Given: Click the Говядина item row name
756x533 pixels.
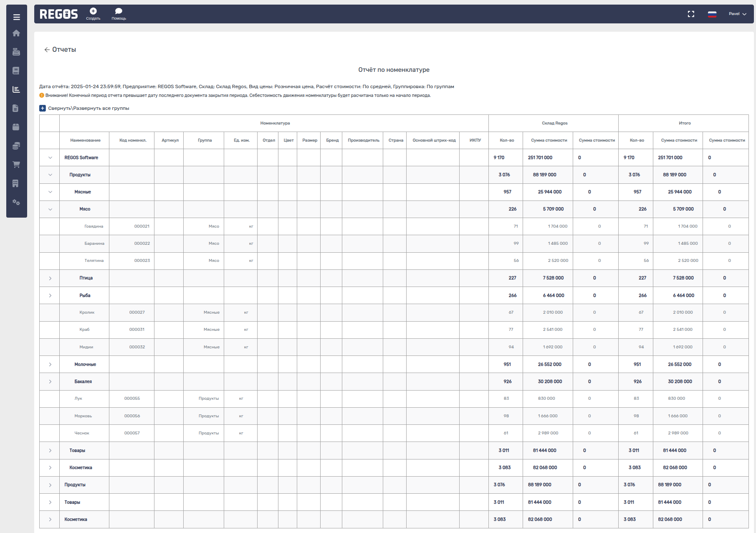Looking at the screenshot, I should [x=94, y=226].
